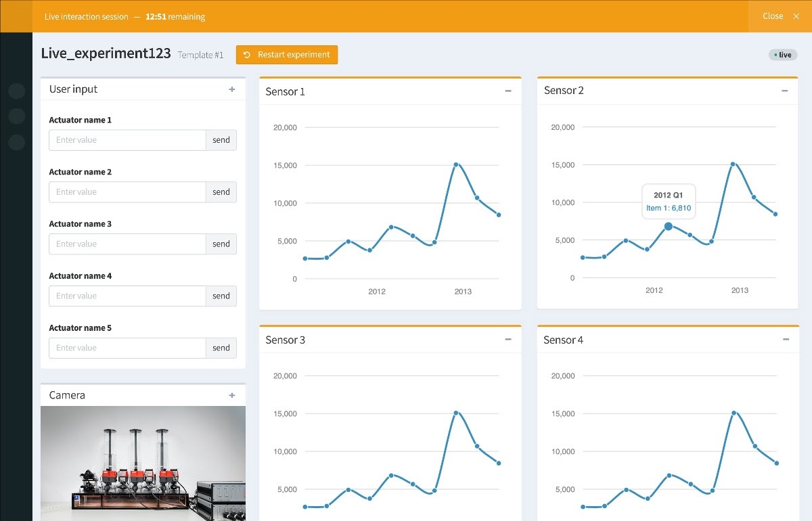
Task: Click the Camera panel title
Action: pyautogui.click(x=67, y=395)
